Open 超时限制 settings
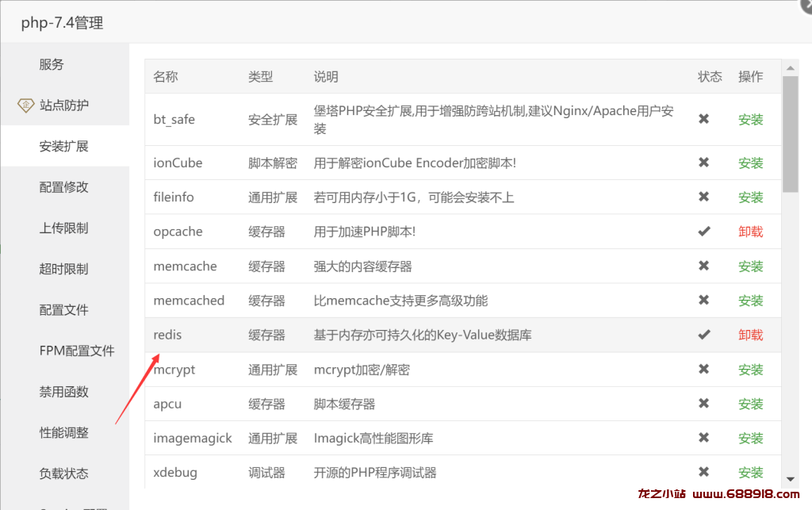812x510 pixels. click(63, 269)
